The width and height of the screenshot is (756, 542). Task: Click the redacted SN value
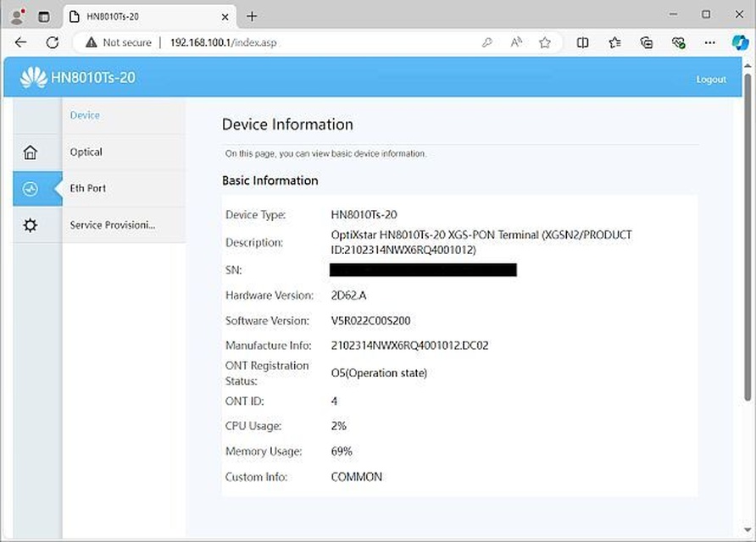click(423, 270)
